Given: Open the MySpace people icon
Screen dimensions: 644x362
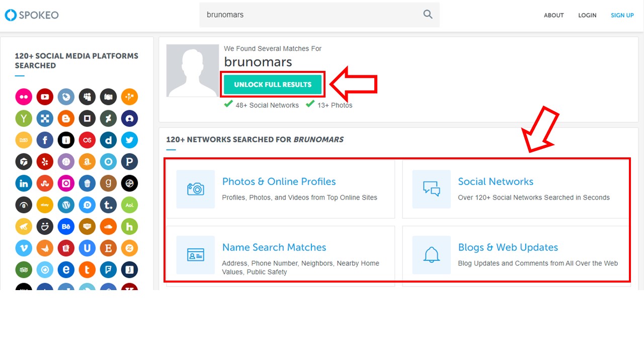Looking at the screenshot, I should tap(87, 97).
